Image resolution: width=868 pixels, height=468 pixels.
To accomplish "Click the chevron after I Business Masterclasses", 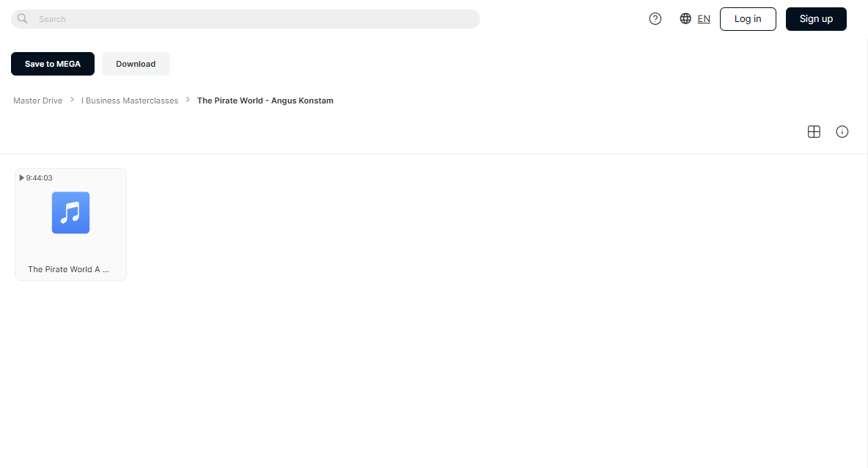I will click(x=188, y=100).
